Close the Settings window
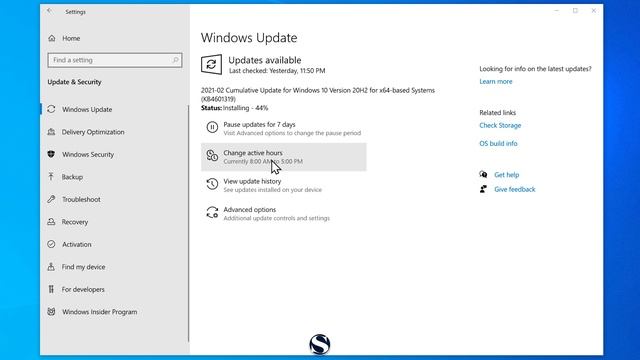Screen dimensions: 640x360 coord(593,11)
